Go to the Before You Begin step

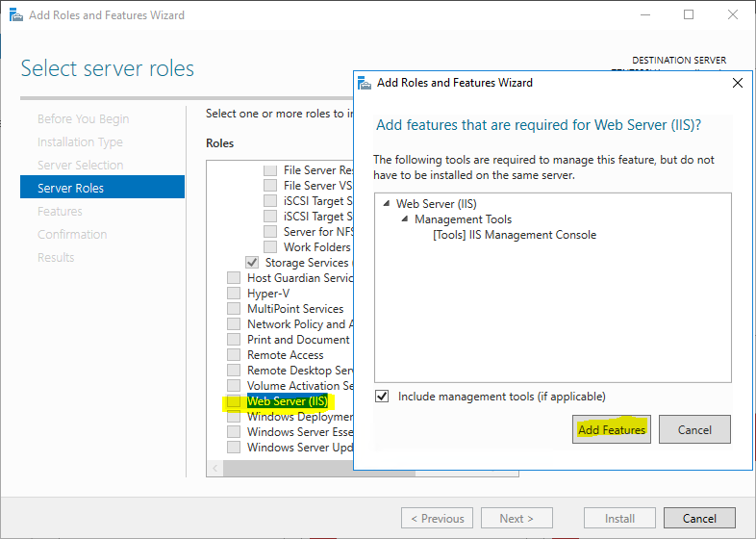(83, 118)
